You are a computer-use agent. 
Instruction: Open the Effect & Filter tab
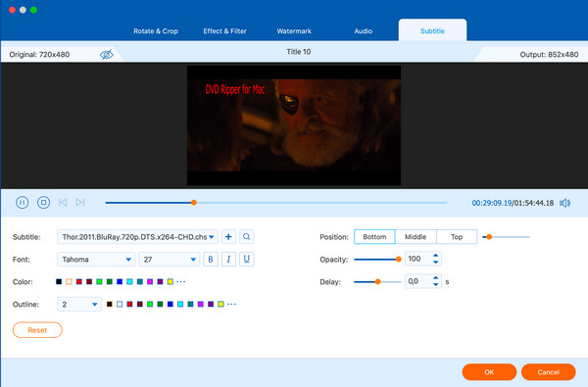[x=225, y=31]
